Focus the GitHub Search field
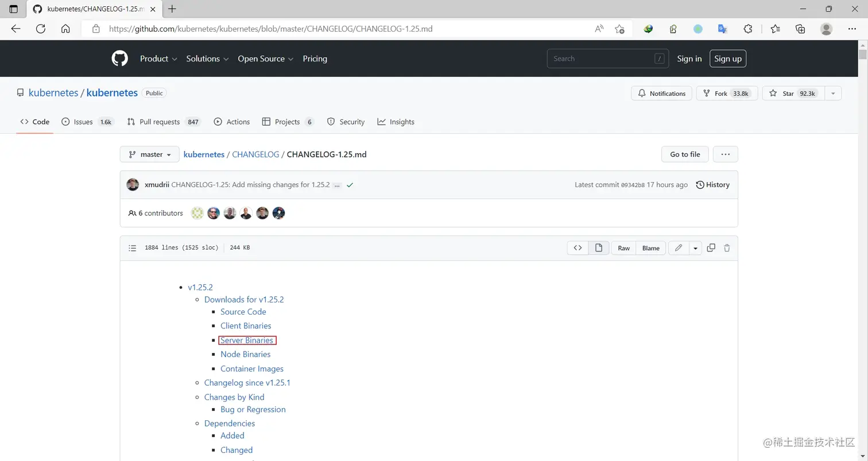The image size is (868, 461). pyautogui.click(x=607, y=59)
